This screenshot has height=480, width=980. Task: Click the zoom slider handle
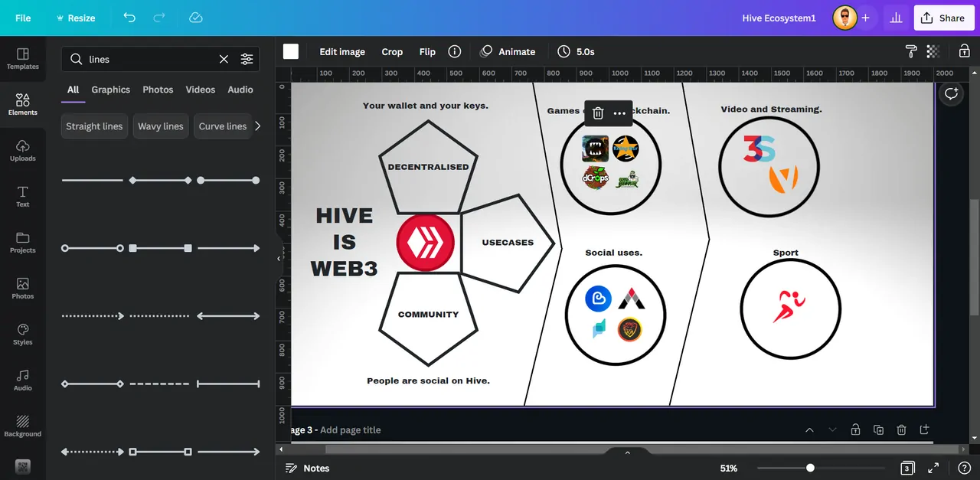tap(810, 468)
